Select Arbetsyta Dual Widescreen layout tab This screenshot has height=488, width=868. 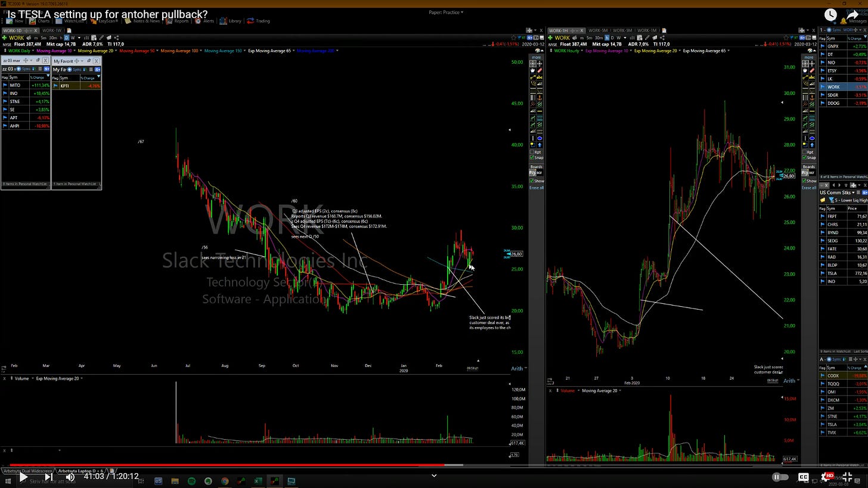[x=27, y=471]
